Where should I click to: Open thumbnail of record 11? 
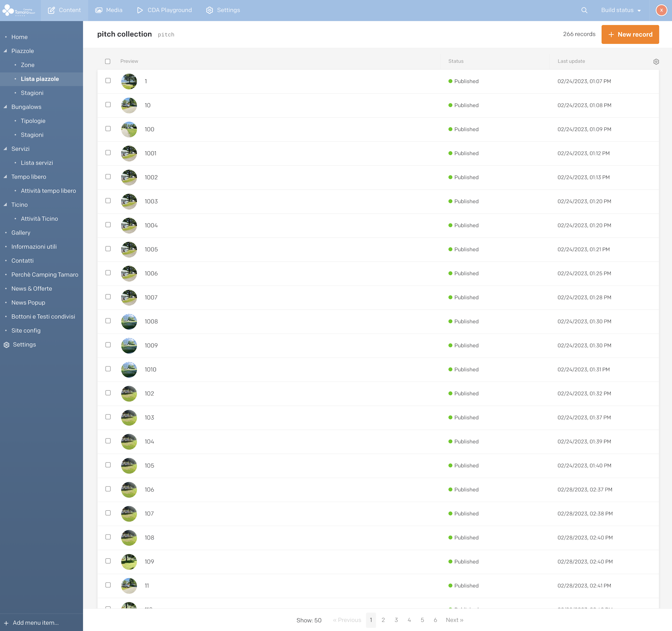(129, 586)
